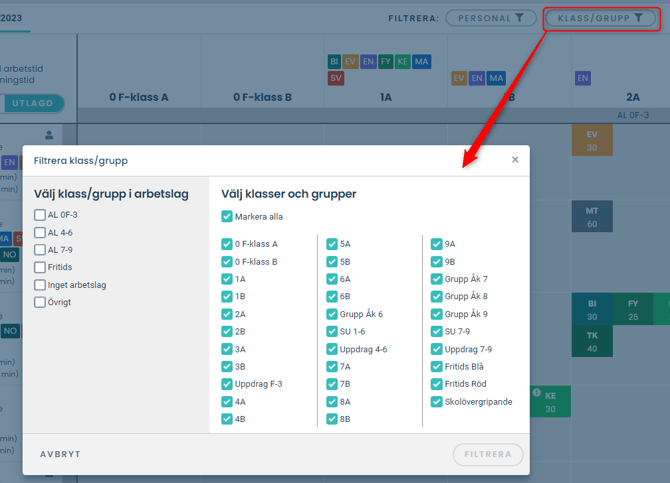The height and width of the screenshot is (483, 670).
Task: Toggle the Uppdrag F-3 checkbox
Action: click(227, 384)
